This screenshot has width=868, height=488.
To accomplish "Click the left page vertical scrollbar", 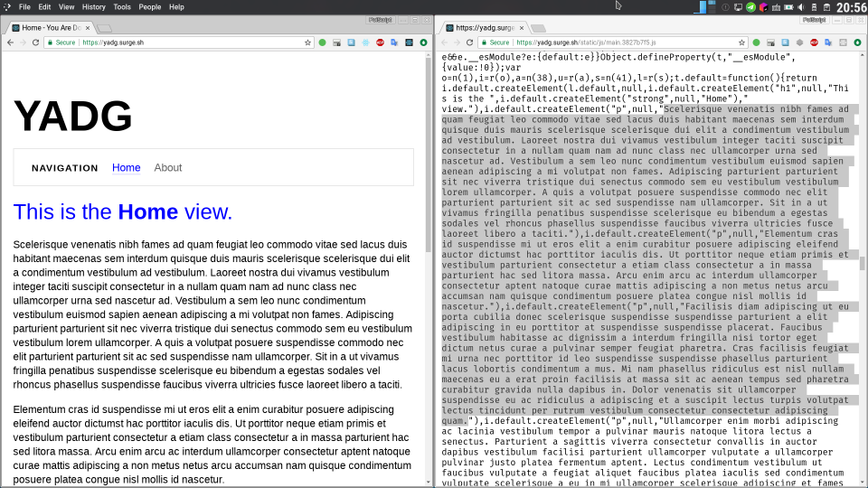I will [x=429, y=154].
